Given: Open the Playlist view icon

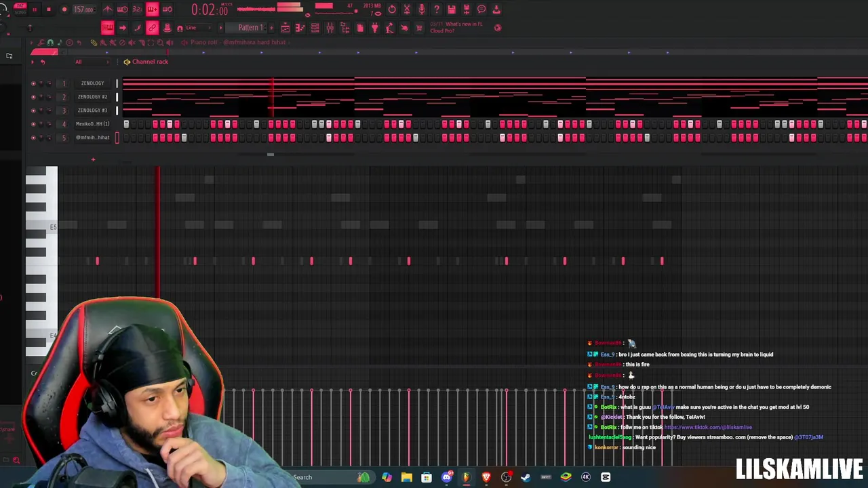Looking at the screenshot, I should [x=285, y=28].
